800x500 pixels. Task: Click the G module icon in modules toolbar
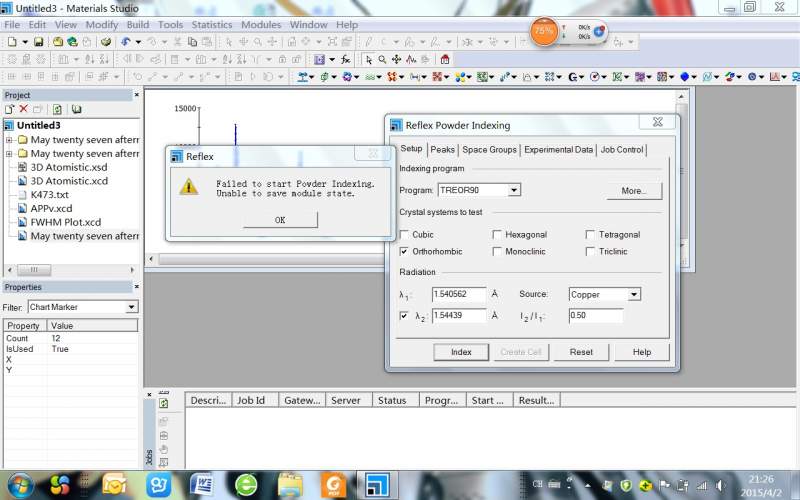click(572, 77)
